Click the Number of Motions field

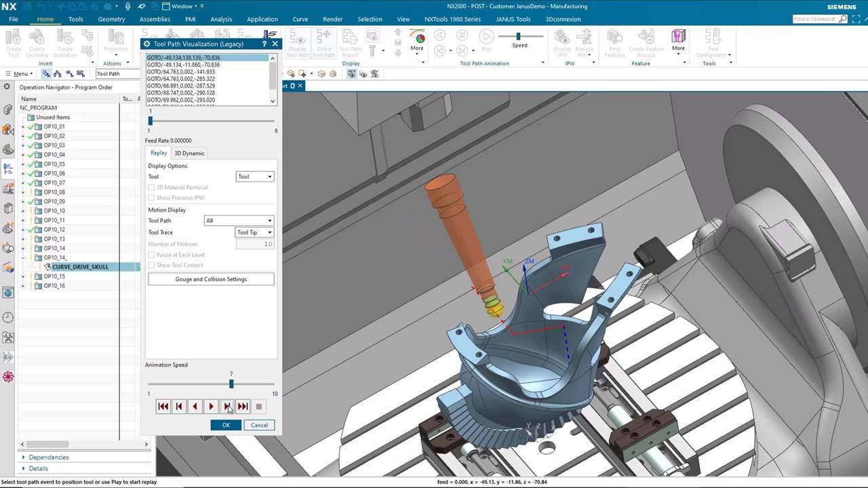pos(254,244)
